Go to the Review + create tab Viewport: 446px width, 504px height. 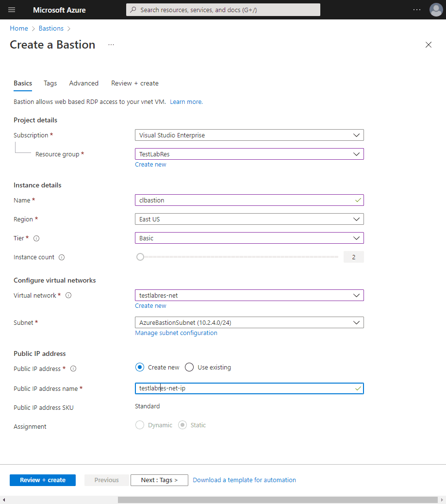(x=134, y=84)
